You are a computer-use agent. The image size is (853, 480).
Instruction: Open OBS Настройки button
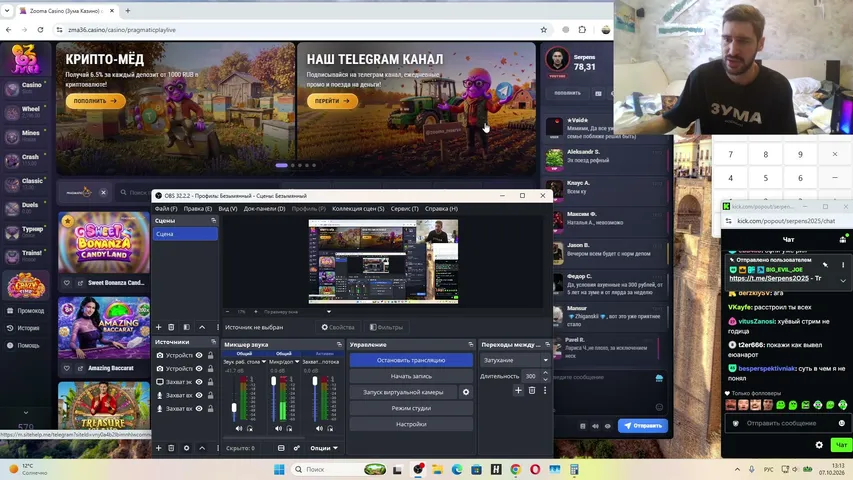(411, 424)
